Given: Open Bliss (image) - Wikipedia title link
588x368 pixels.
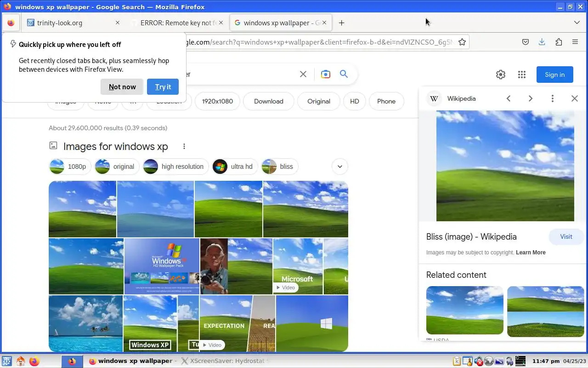Looking at the screenshot, I should tap(471, 237).
